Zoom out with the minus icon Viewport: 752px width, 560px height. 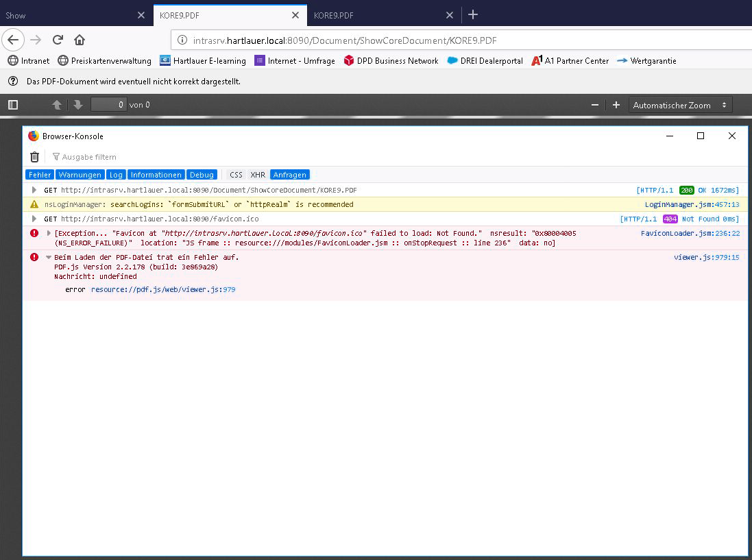(x=595, y=105)
